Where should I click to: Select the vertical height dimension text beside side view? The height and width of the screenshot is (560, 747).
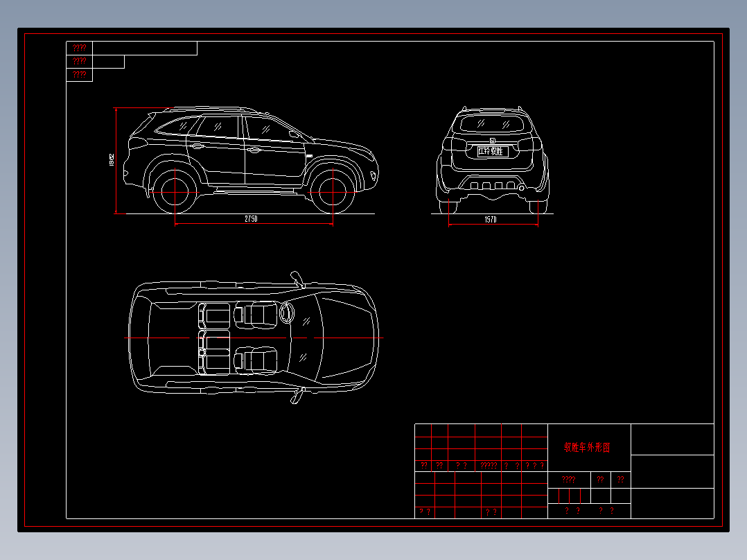[112, 160]
